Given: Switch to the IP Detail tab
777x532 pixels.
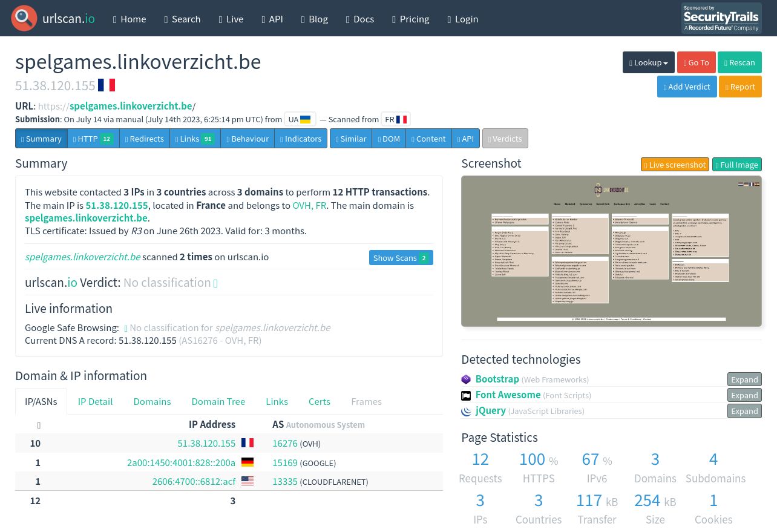Looking at the screenshot, I should click(95, 401).
